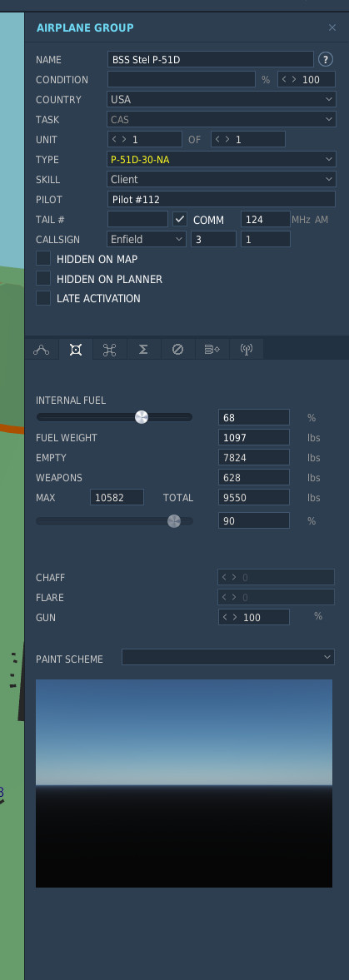Increase condition percent with right arrow
The width and height of the screenshot is (349, 980).
[294, 79]
